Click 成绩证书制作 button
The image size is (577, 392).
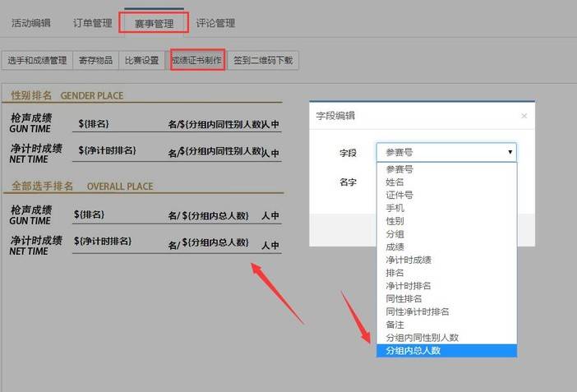click(x=196, y=61)
